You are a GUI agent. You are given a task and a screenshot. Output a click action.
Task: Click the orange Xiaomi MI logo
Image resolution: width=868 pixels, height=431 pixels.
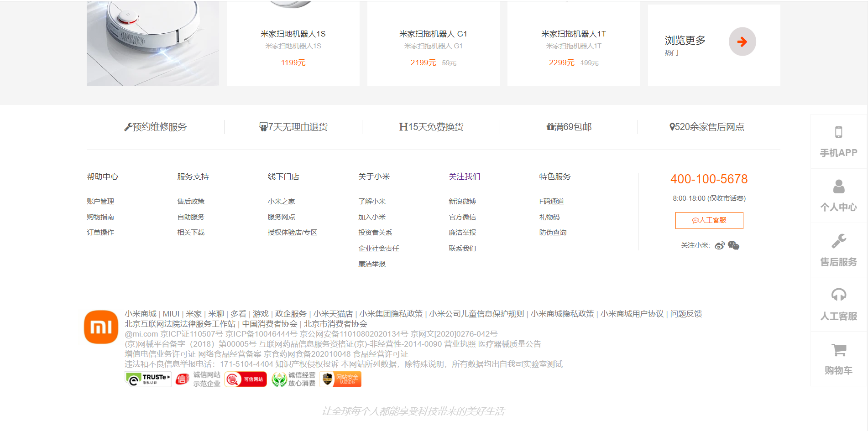pyautogui.click(x=101, y=327)
